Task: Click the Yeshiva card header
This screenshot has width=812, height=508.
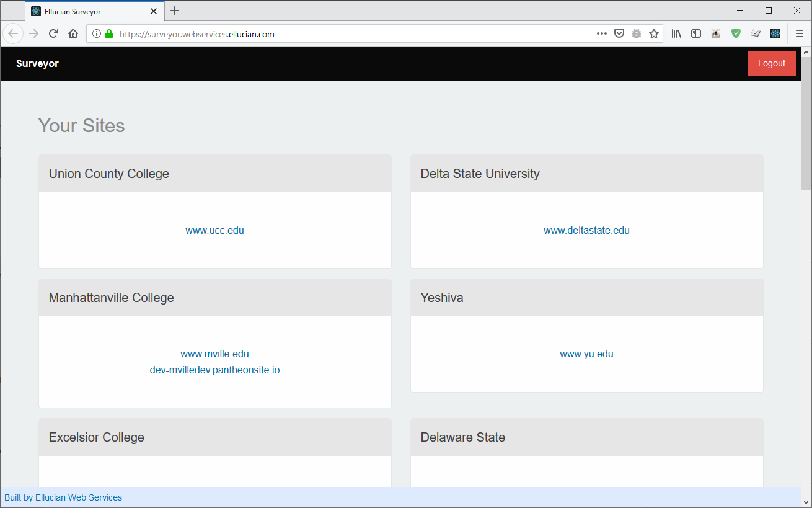Action: point(586,298)
